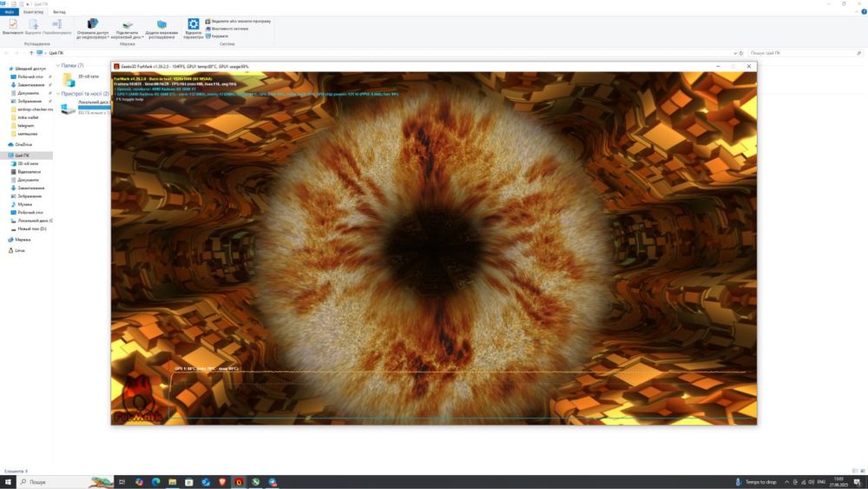
Task: Select Цей ПК in the navigation pane
Action: click(x=27, y=155)
